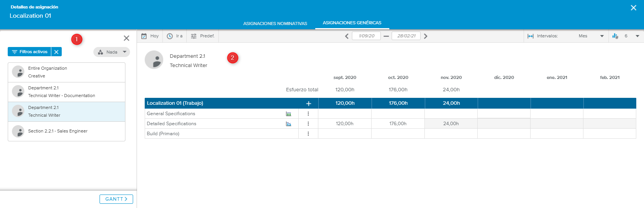The image size is (644, 208).
Task: Open three-dot menu for Build (Primario)
Action: coord(308,134)
